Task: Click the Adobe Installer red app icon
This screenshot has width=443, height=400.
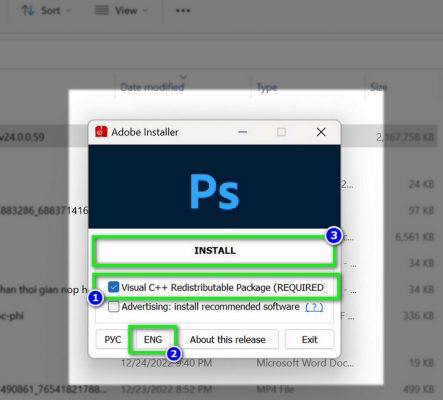Action: click(101, 132)
